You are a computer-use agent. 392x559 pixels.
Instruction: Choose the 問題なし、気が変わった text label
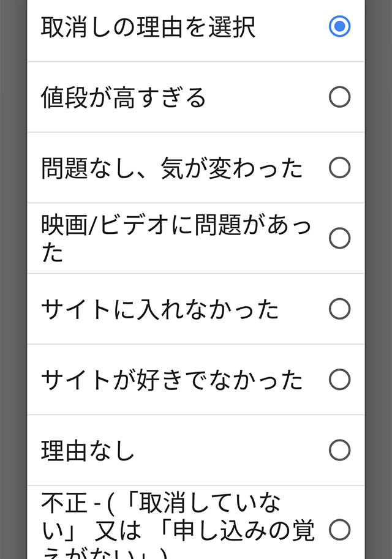click(x=171, y=168)
